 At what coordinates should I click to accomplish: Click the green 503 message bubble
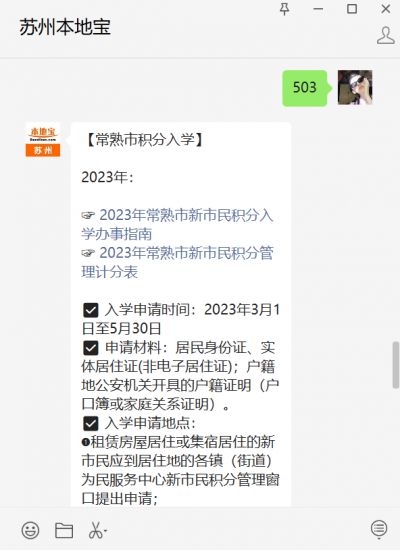point(305,88)
